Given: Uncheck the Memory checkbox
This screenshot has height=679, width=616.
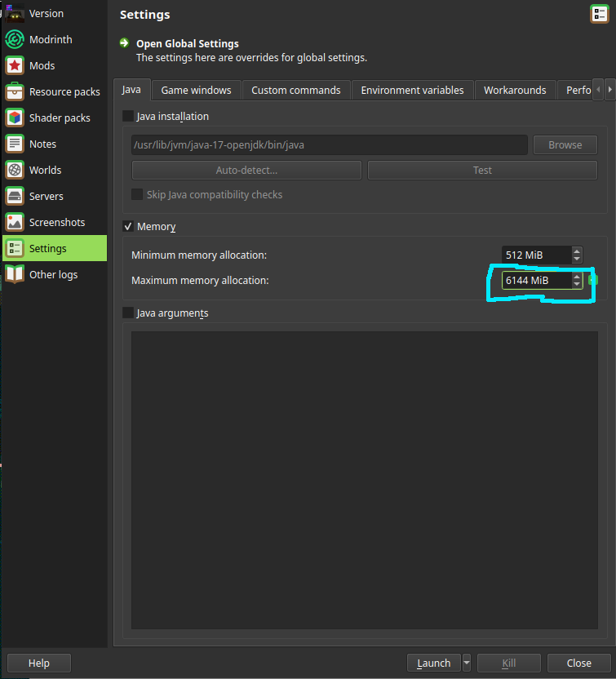Looking at the screenshot, I should [128, 226].
